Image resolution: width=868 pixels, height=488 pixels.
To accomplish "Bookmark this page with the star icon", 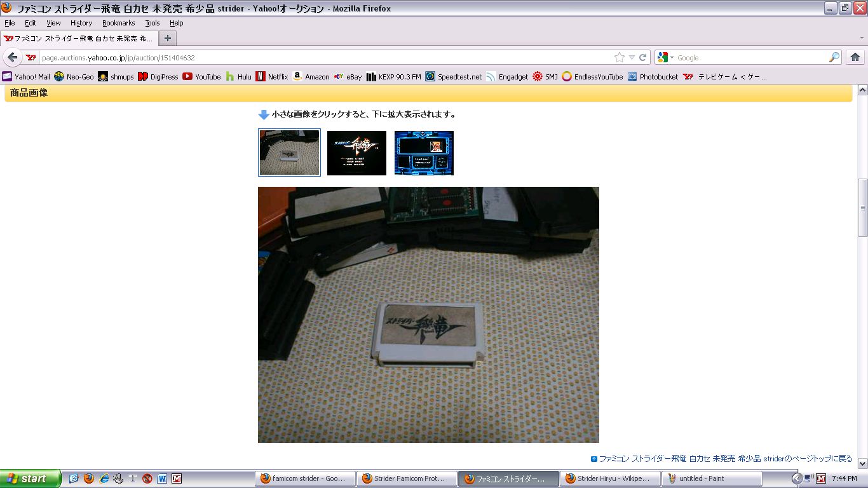I will pos(620,58).
